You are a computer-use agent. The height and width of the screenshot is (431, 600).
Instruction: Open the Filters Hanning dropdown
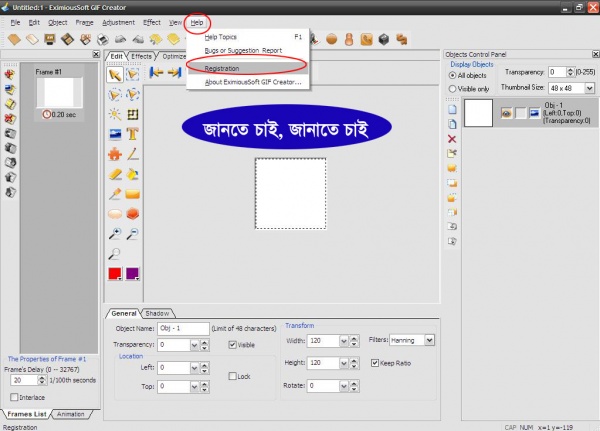(x=429, y=340)
